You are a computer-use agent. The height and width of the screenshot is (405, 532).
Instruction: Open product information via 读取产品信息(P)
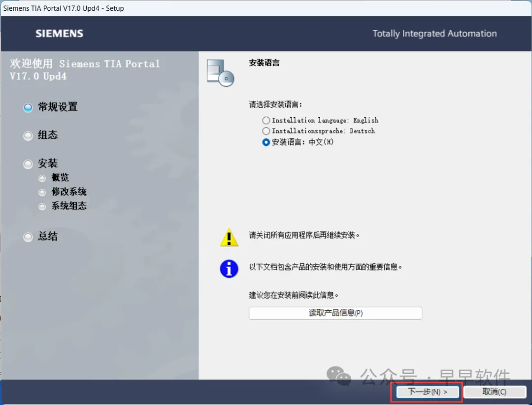point(335,313)
